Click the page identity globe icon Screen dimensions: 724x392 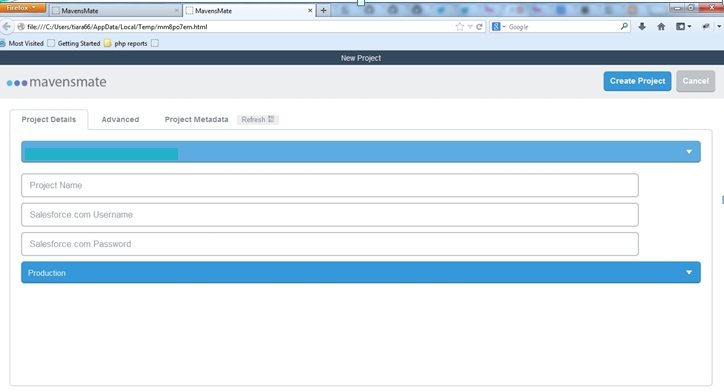pyautogui.click(x=21, y=27)
